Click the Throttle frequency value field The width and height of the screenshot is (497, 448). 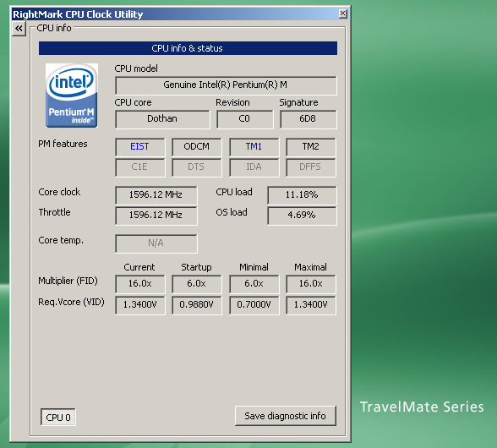[156, 216]
